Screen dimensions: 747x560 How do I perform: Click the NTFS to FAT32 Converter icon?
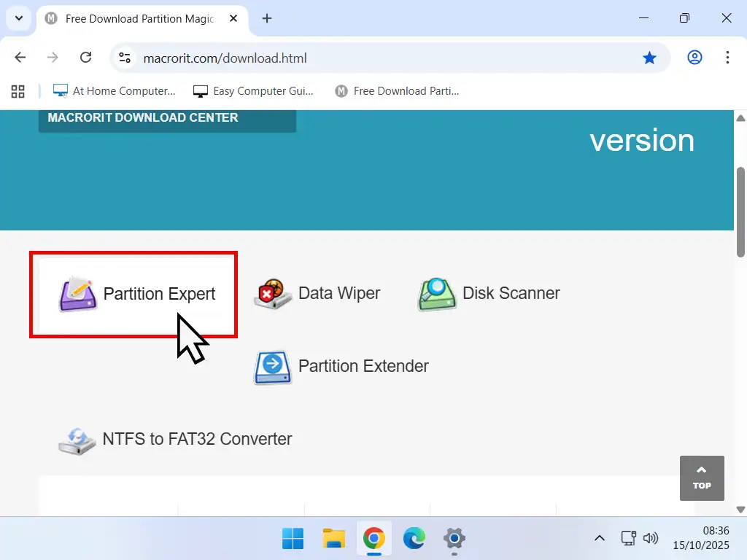click(x=77, y=440)
